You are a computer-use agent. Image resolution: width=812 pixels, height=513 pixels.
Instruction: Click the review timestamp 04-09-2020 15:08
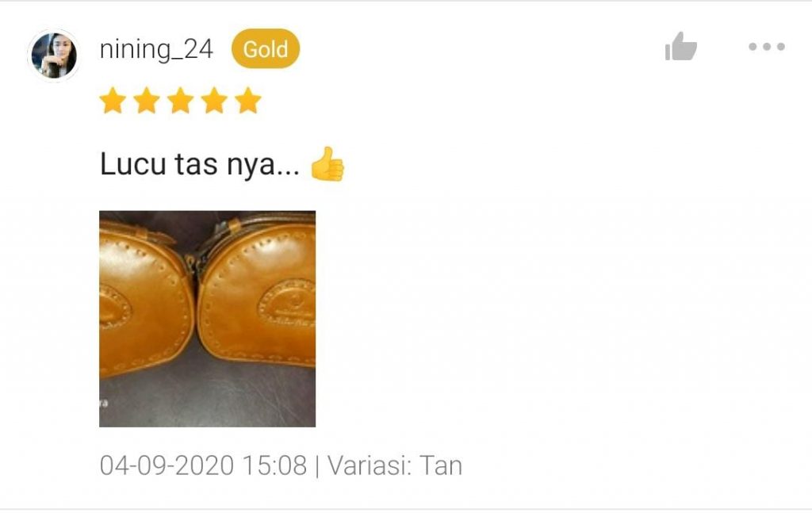pos(204,465)
